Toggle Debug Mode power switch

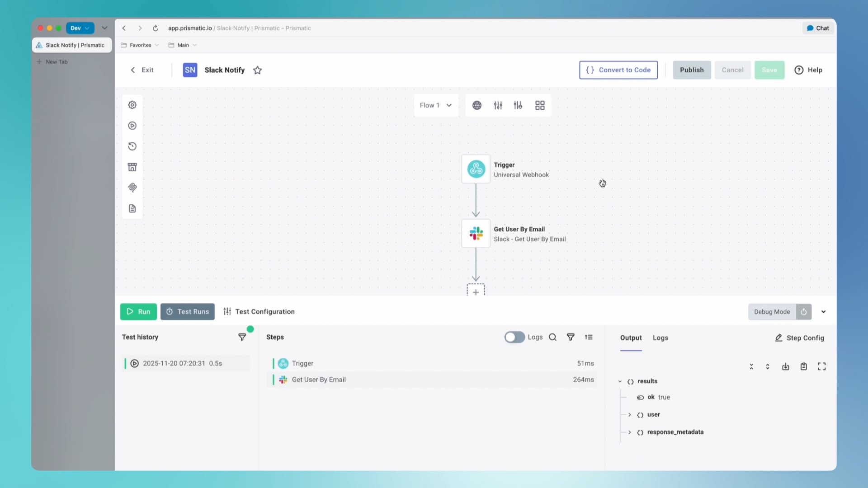coord(804,312)
